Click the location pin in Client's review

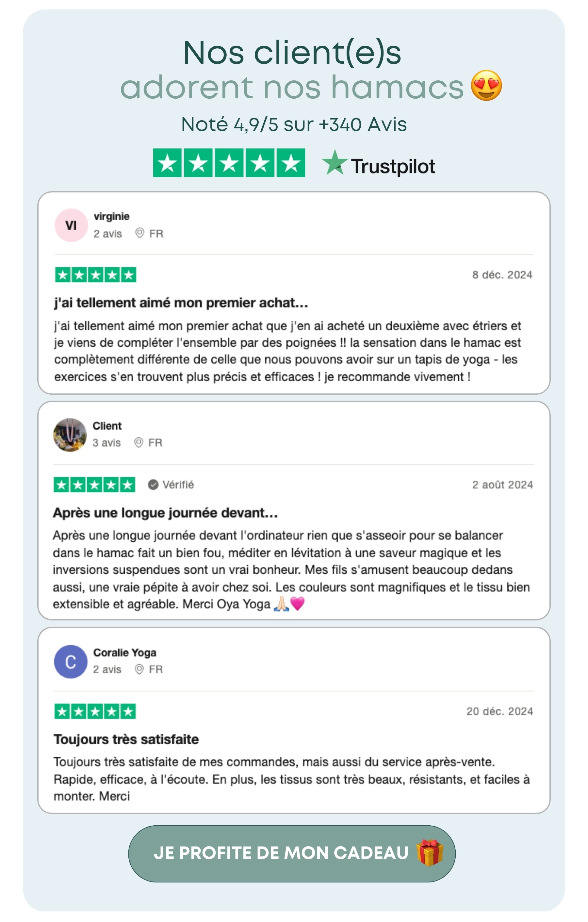click(x=139, y=442)
